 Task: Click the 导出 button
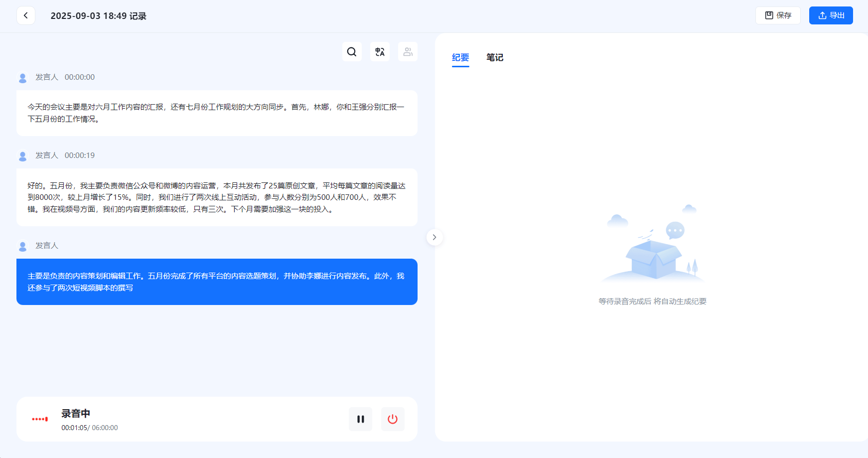[x=831, y=15]
